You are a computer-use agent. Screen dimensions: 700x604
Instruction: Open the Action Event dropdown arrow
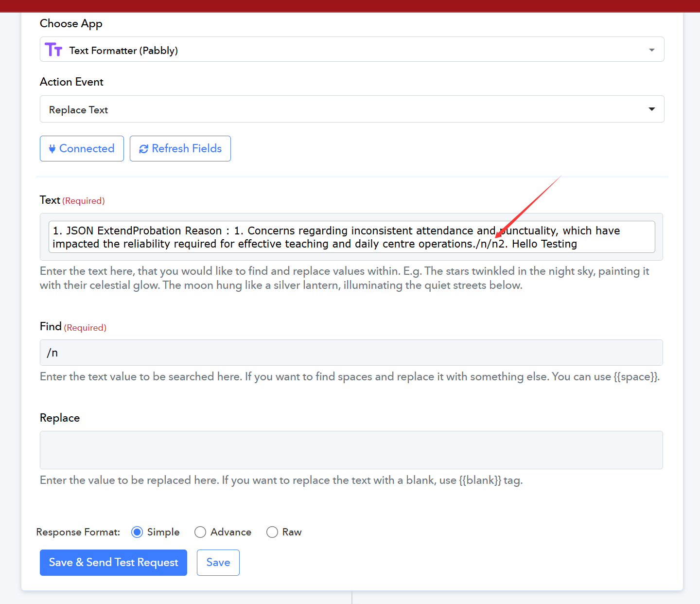pyautogui.click(x=651, y=109)
